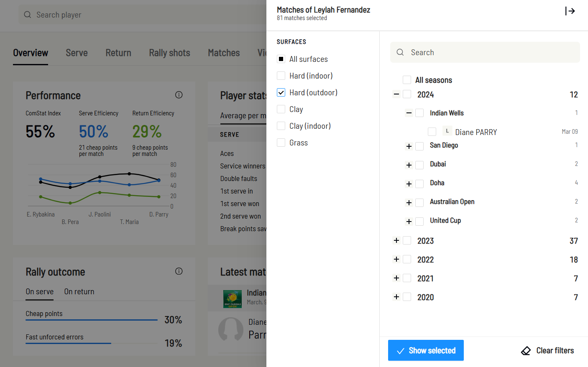Uncheck the Hard (outdoor) surface checkbox
Image resolution: width=588 pixels, height=367 pixels.
281,92
